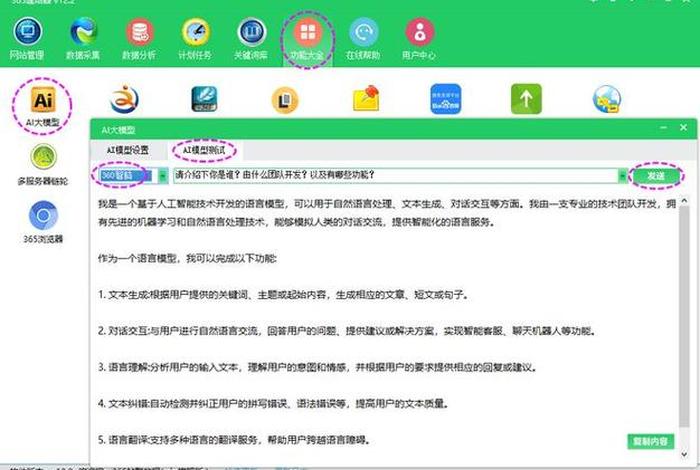The width and height of the screenshot is (700, 470).
Task: Click the blue Baidu platform icon
Action: click(446, 99)
